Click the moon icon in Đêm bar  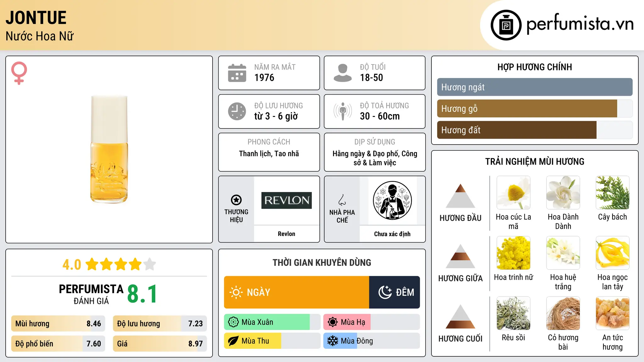click(385, 292)
